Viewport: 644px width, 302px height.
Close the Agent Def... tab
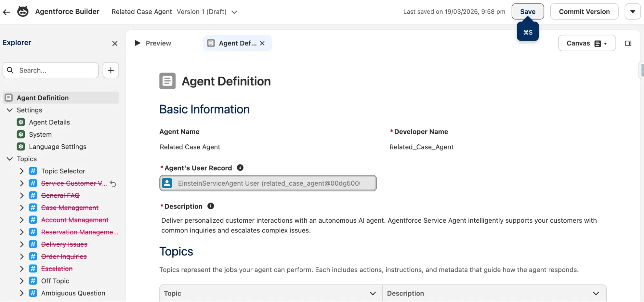[x=263, y=43]
